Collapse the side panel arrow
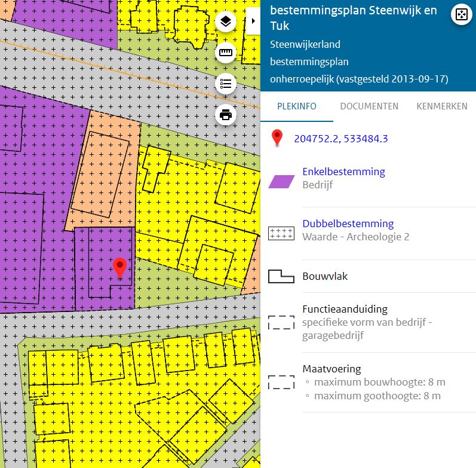Viewport: 476px width, 468px height. point(253,21)
